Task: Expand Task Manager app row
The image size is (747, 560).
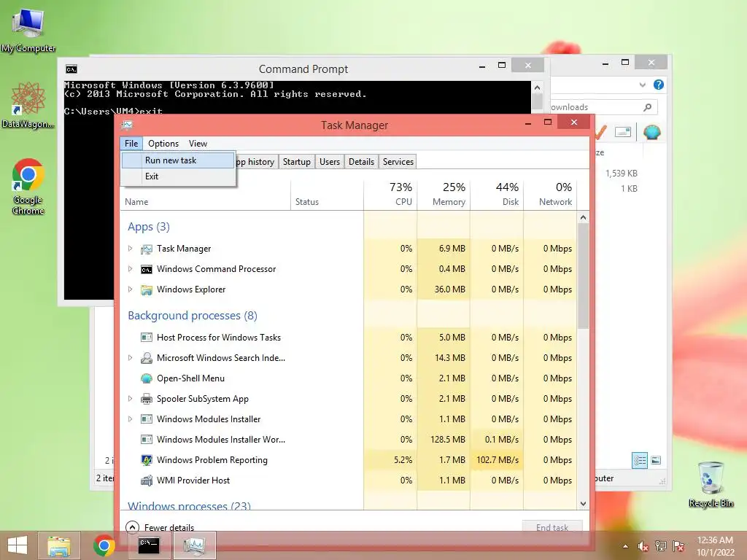Action: (130, 248)
